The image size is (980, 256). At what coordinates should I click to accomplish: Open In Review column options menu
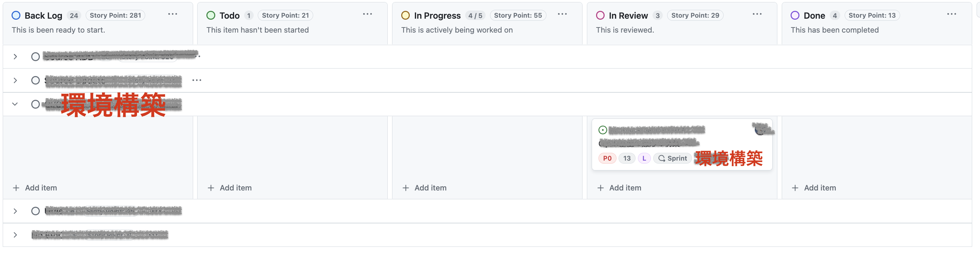pos(757,15)
